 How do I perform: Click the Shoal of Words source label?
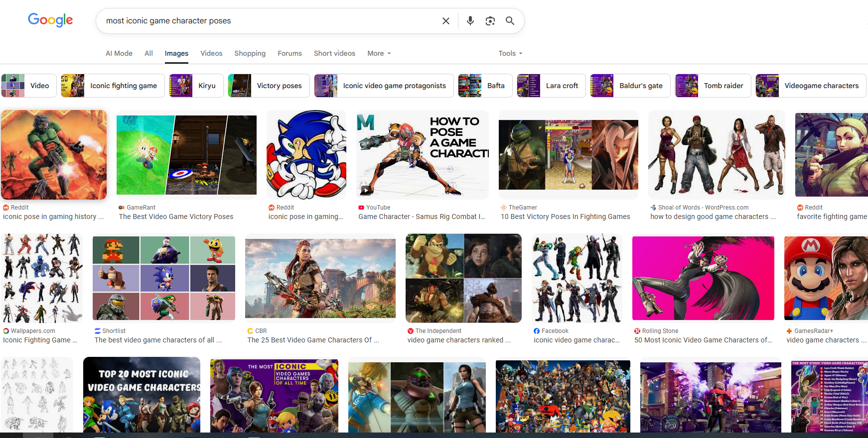coord(703,208)
